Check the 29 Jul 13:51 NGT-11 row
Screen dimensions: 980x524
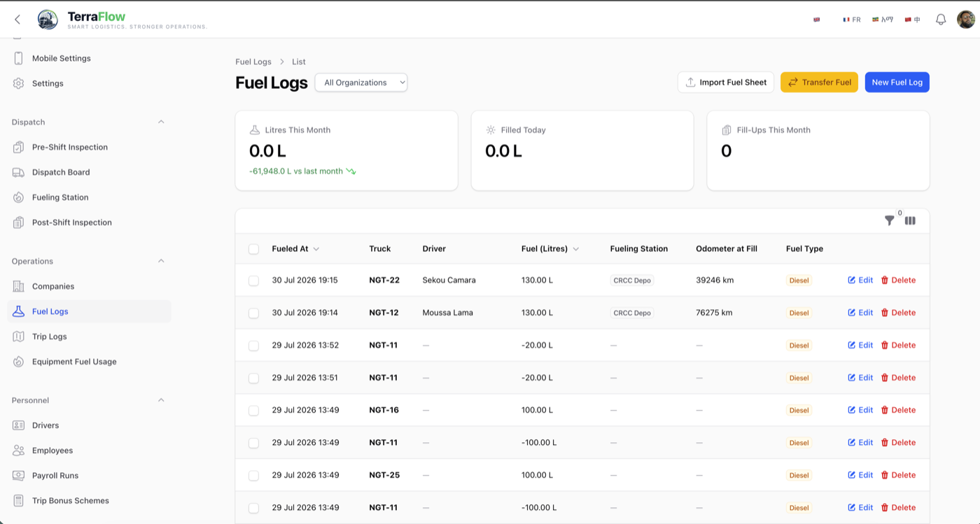click(x=253, y=378)
